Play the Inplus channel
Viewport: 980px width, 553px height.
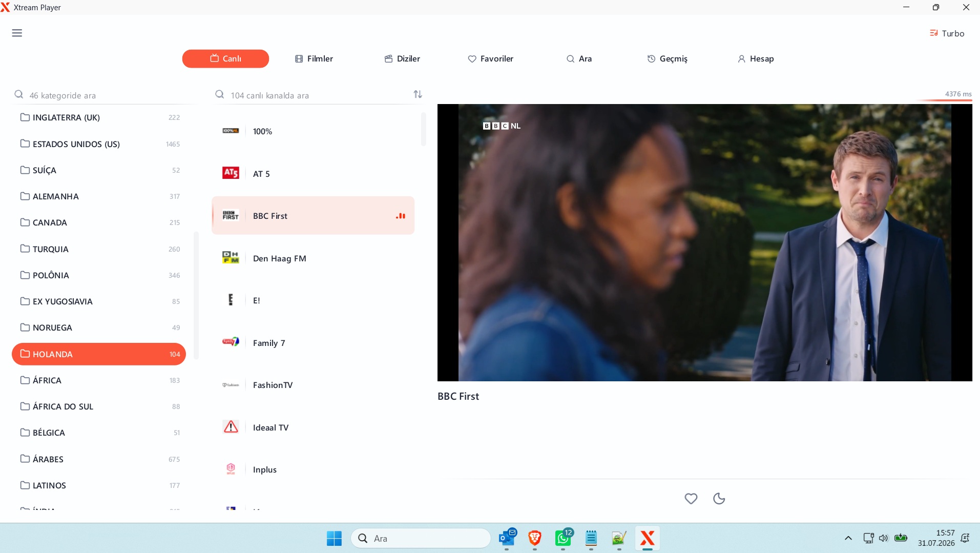tap(313, 469)
